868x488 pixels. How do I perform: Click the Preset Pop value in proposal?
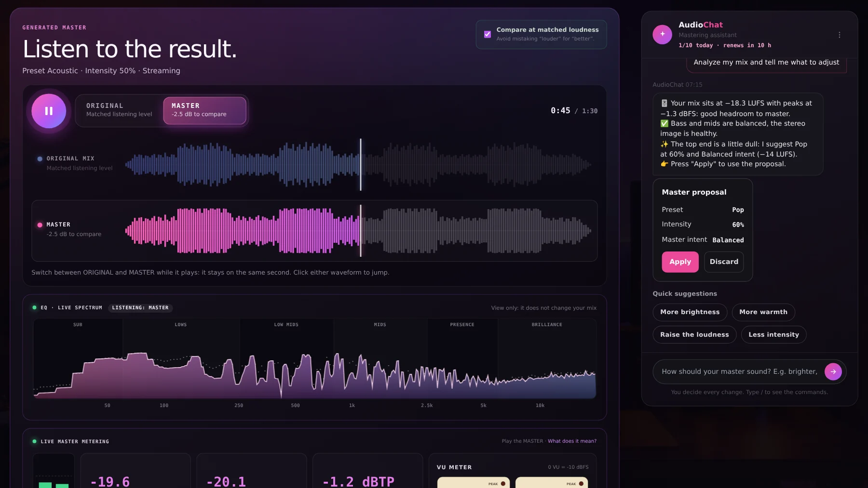[x=738, y=210]
